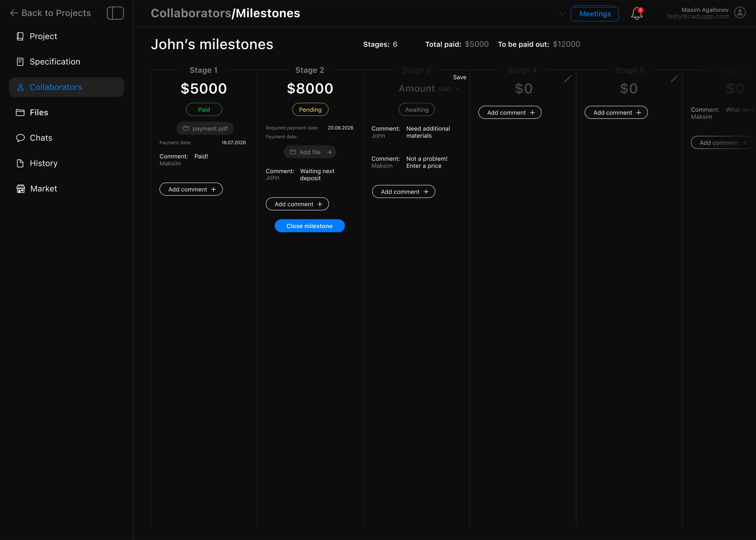Add a comment to Stage 2
The height and width of the screenshot is (540, 756).
(x=297, y=204)
